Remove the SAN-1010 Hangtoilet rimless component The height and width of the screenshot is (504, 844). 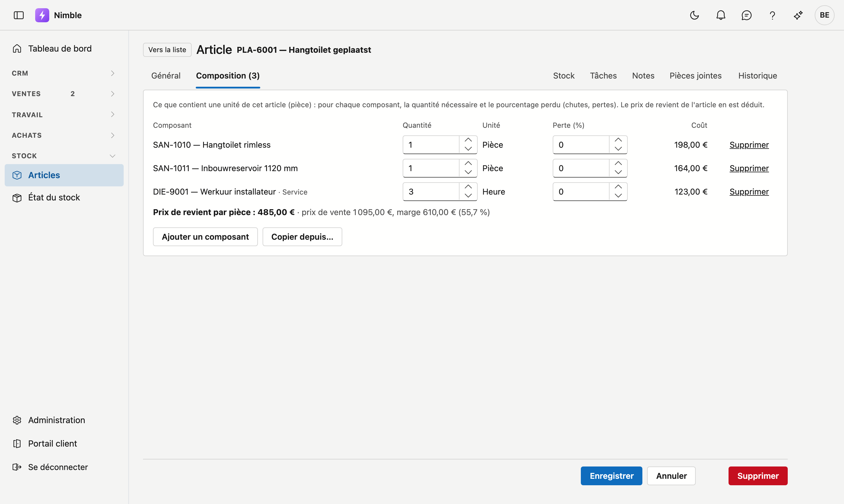pyautogui.click(x=749, y=145)
